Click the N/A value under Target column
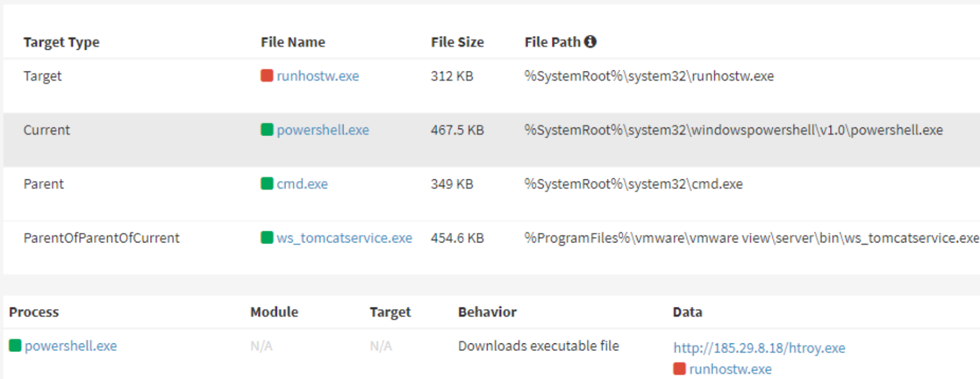 381,347
